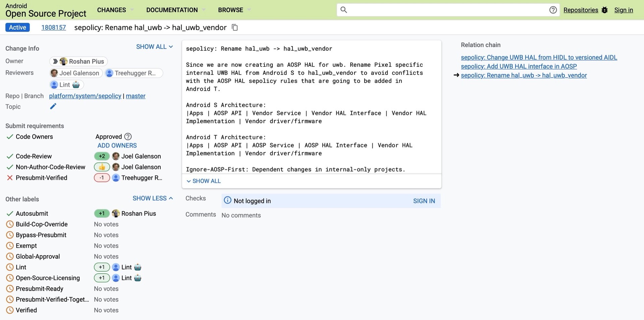Open 'Add UWB HAL interface in AOSP' change

tap(519, 66)
